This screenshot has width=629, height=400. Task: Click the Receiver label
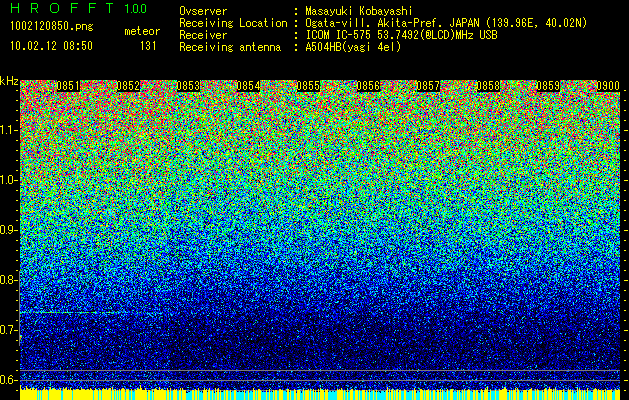pyautogui.click(x=203, y=35)
